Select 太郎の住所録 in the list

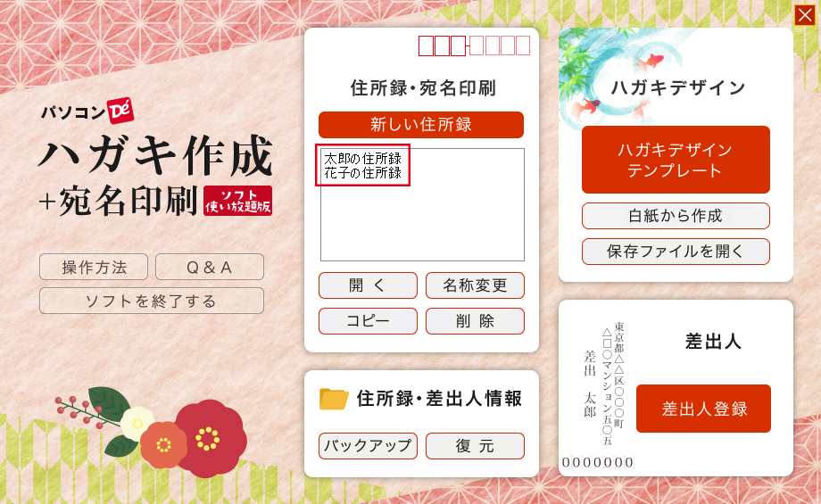tap(362, 158)
